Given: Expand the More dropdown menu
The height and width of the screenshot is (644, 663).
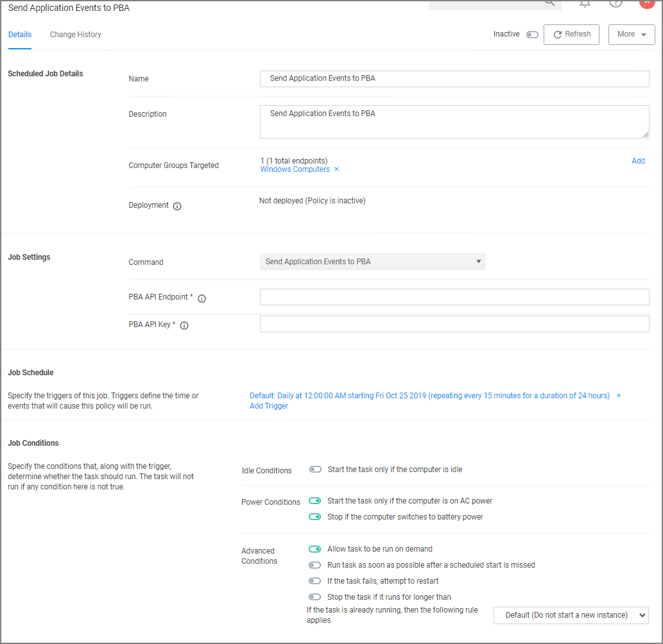Looking at the screenshot, I should (x=632, y=35).
